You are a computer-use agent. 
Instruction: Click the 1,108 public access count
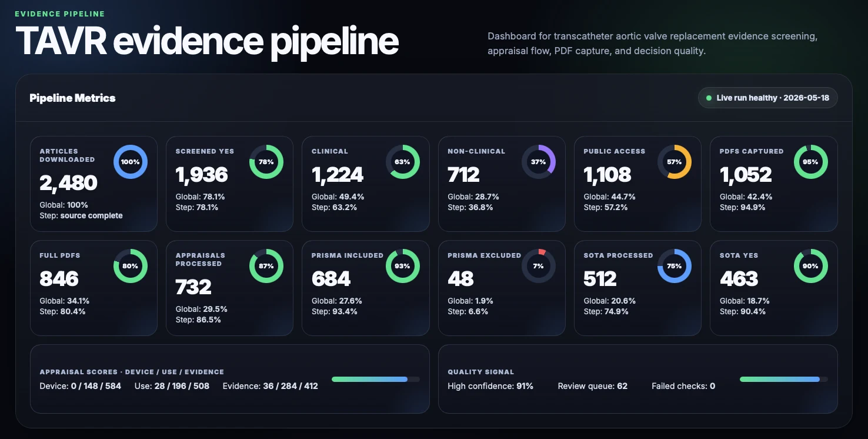(x=607, y=175)
